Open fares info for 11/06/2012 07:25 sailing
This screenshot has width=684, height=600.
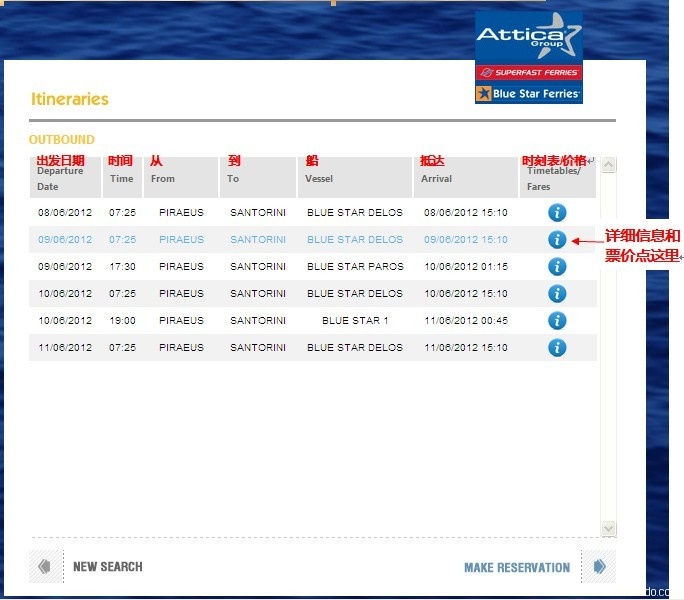tap(557, 348)
